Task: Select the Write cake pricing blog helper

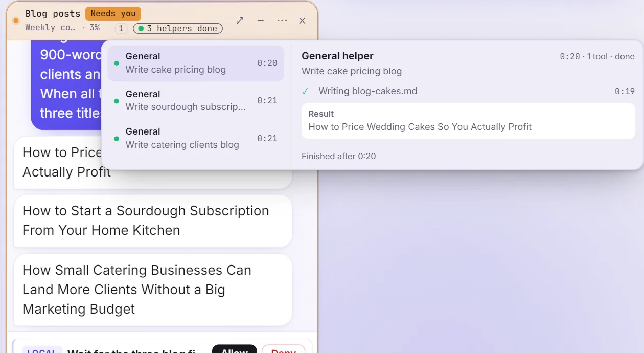Action: tap(196, 63)
